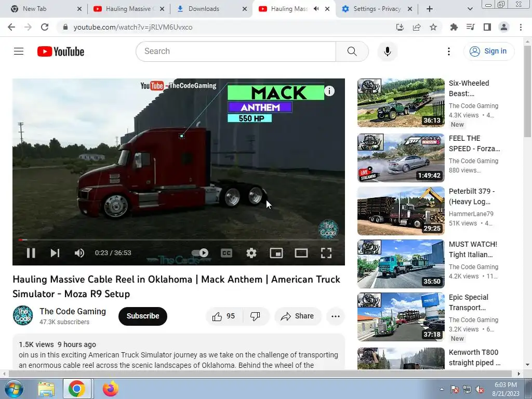Toggle Chrome side panel
Viewport: 532px width, 399px height.
click(x=487, y=27)
